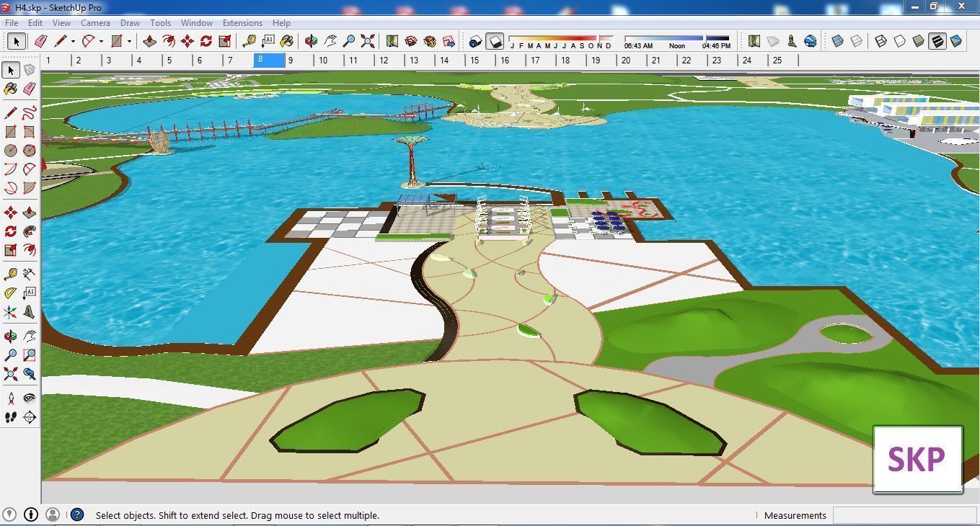Click the Instructor help question icon

(x=77, y=514)
